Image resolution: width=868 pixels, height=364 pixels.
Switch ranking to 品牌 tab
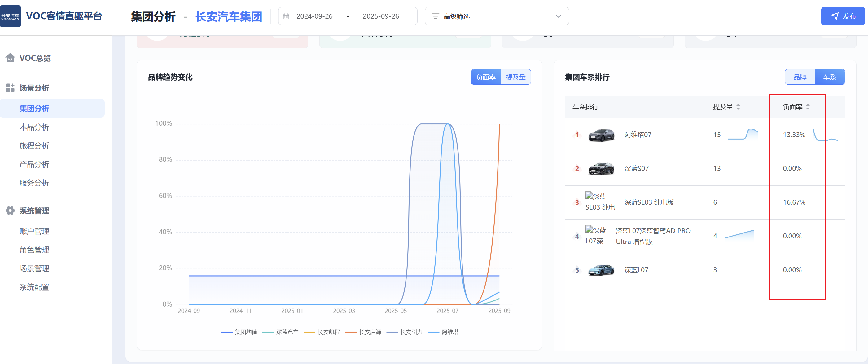click(800, 77)
